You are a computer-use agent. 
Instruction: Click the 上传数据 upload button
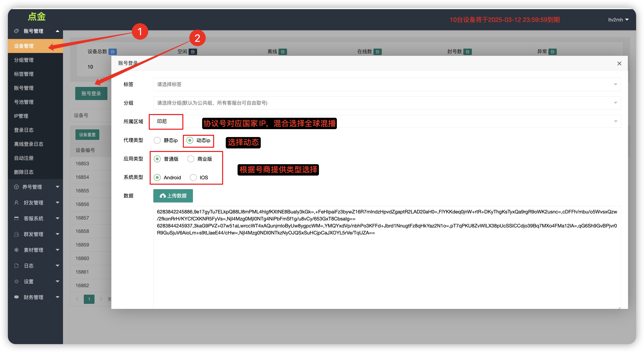[x=173, y=196]
